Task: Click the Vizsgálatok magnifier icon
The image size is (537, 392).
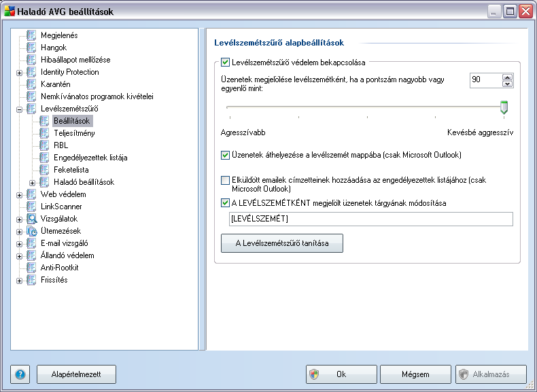Action: click(x=31, y=219)
